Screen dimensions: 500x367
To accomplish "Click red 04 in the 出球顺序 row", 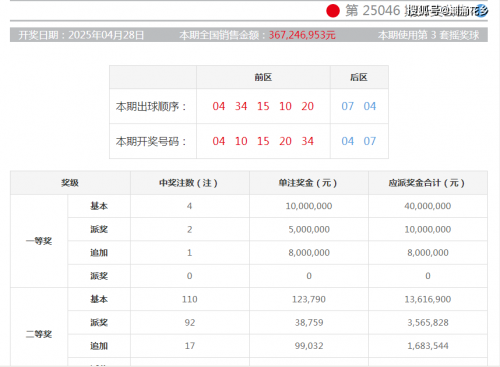I will 219,106.
